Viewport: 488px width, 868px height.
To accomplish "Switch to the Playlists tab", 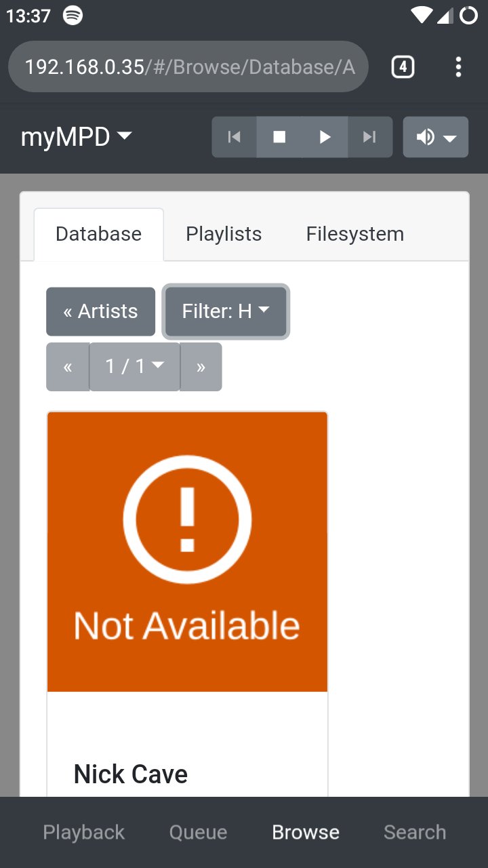I will 224,234.
